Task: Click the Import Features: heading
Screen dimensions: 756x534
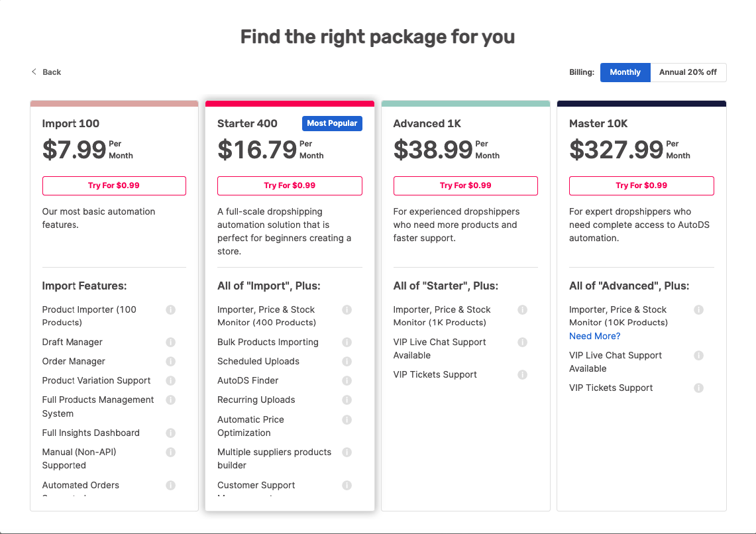Action: (84, 286)
